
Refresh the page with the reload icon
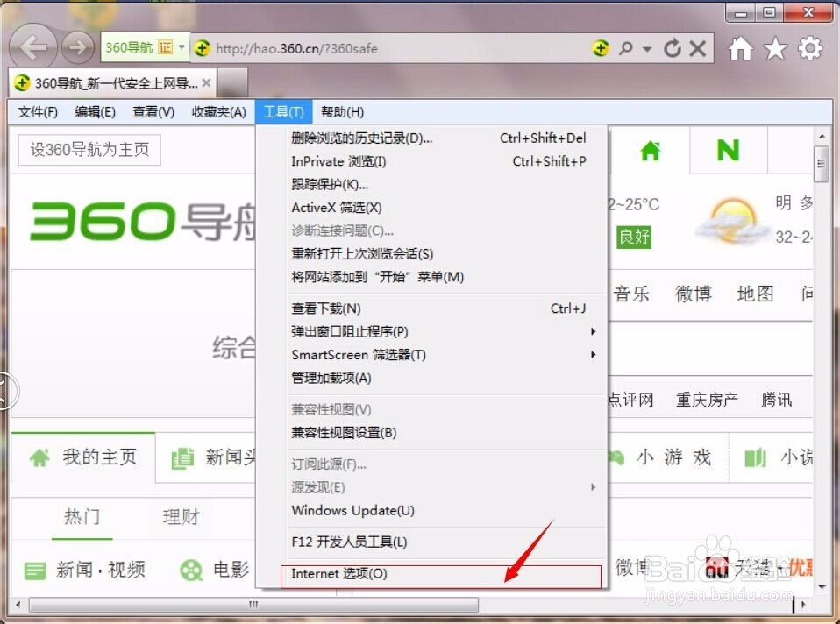(x=673, y=49)
